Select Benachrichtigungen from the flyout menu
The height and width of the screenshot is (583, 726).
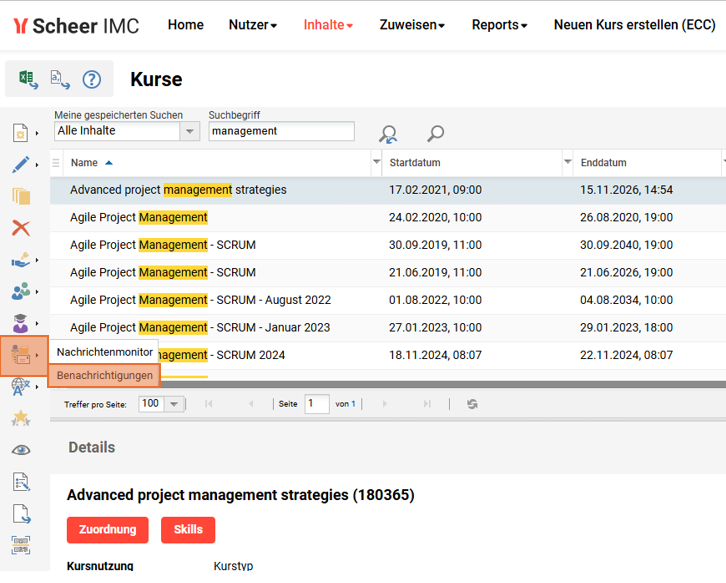click(x=105, y=376)
